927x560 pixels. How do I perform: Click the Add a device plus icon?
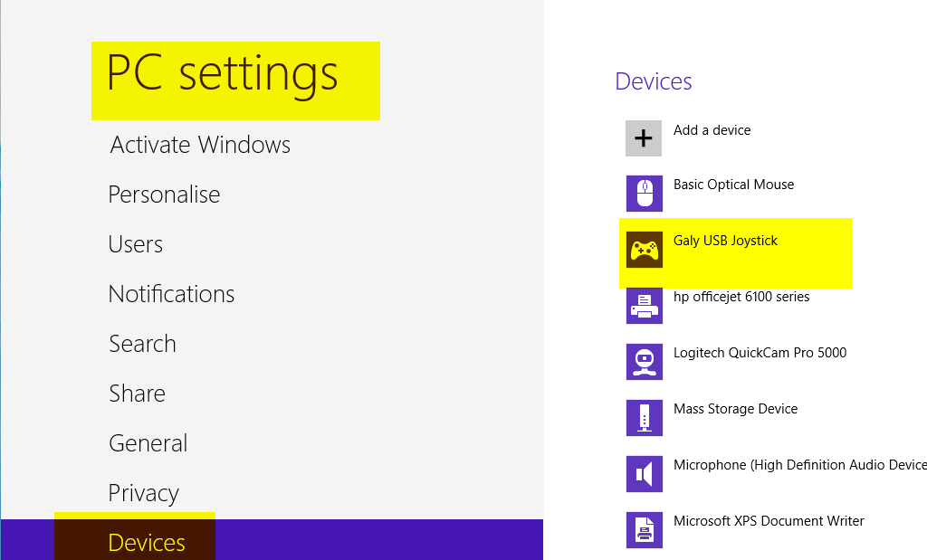point(644,138)
